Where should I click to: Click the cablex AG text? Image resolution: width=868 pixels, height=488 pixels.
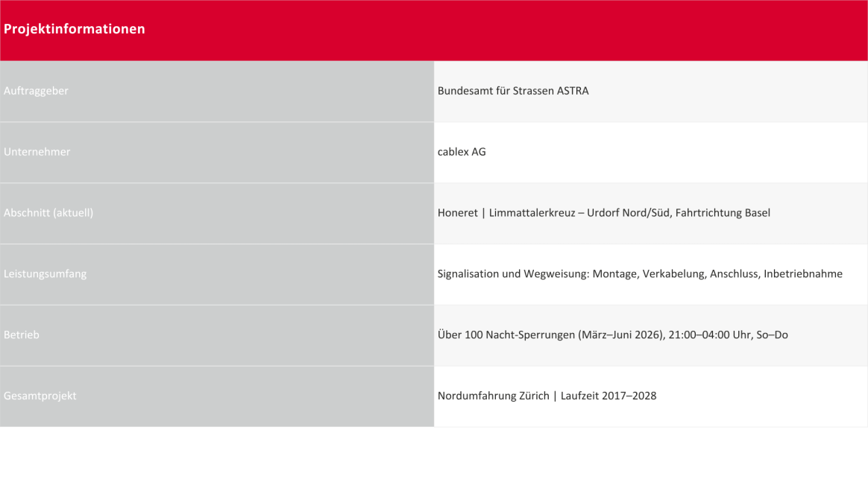click(462, 151)
